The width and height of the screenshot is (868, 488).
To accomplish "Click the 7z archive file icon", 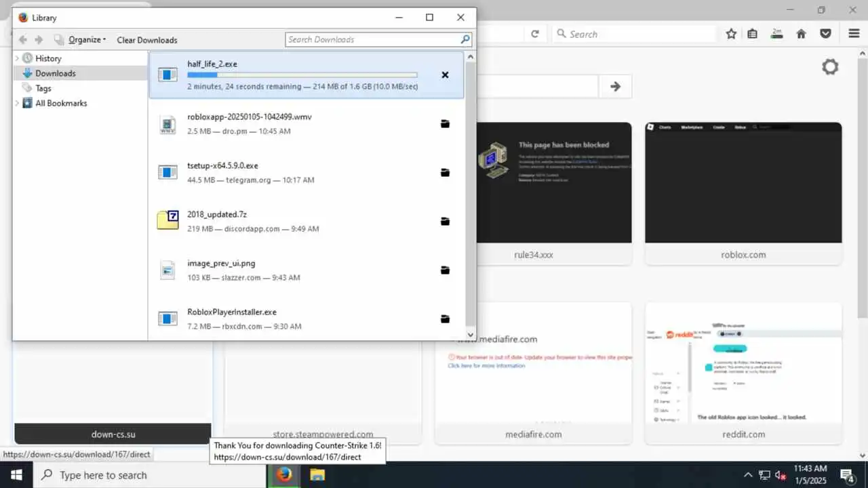I will (167, 220).
